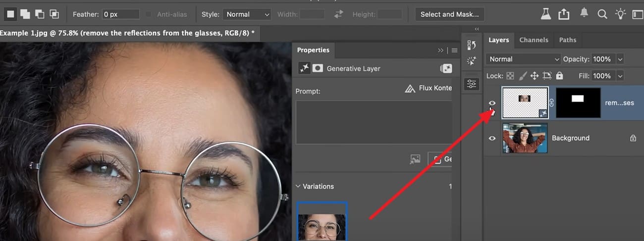Lock artboard nesting icon

[x=547, y=76]
